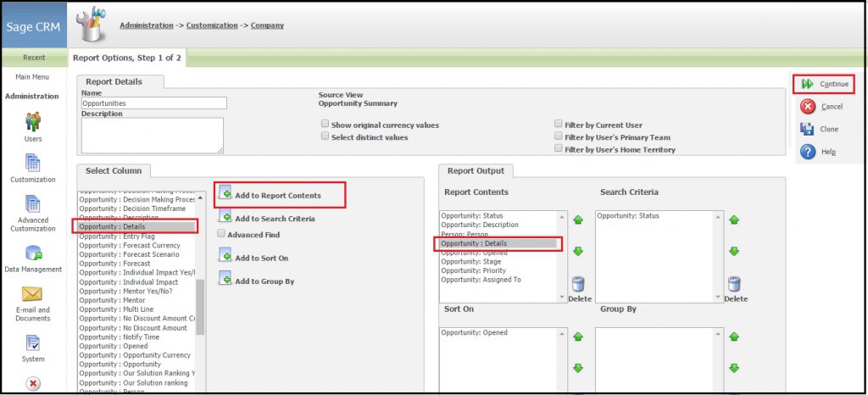Viewport: 868px width, 395px height.
Task: Click the Report Options, Step 1 of 2 tab
Action: point(127,58)
